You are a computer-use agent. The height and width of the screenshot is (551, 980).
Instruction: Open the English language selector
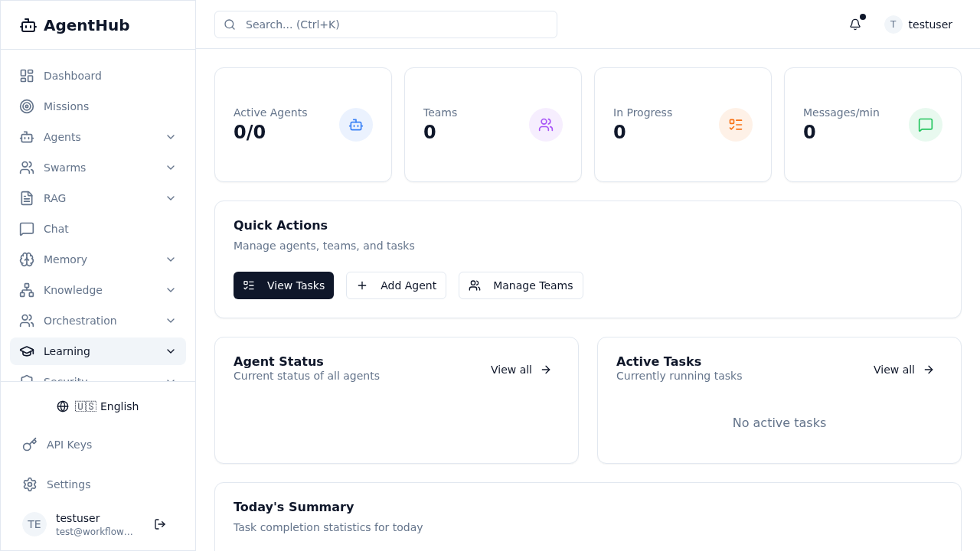click(98, 406)
